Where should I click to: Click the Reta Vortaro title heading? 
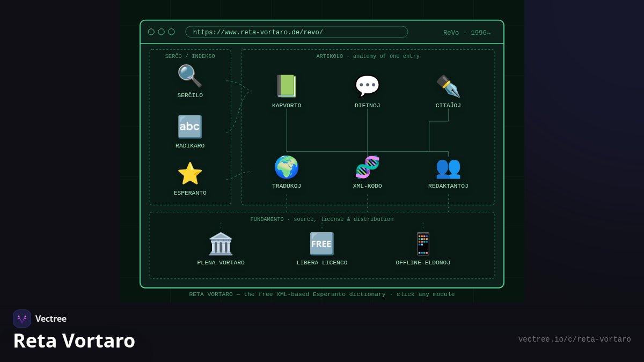[74, 341]
